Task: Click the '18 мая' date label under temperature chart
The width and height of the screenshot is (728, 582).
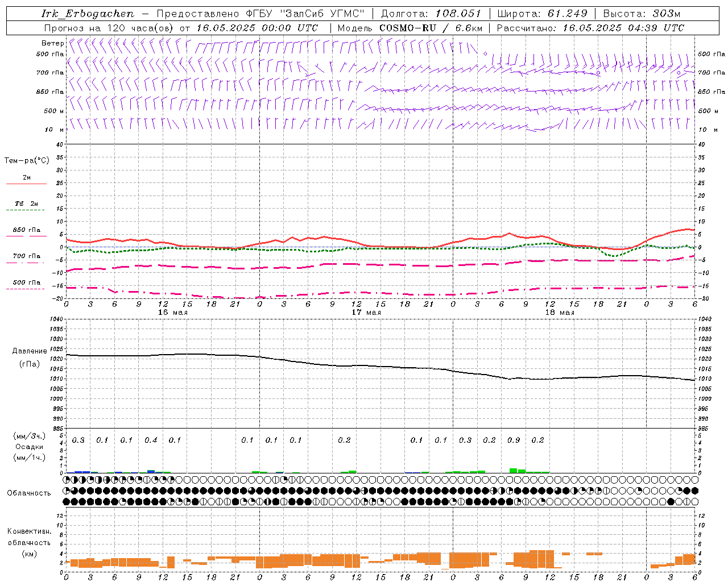Action: 560,313
